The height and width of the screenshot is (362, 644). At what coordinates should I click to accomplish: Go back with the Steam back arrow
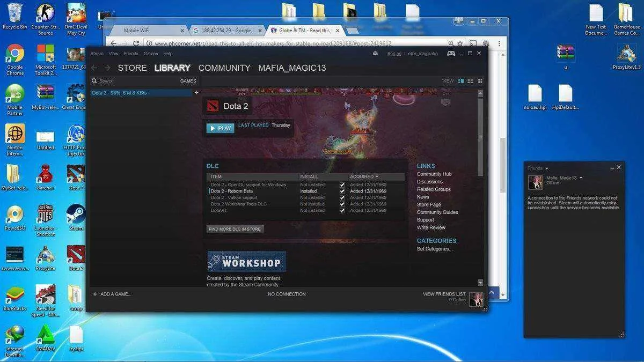94,68
